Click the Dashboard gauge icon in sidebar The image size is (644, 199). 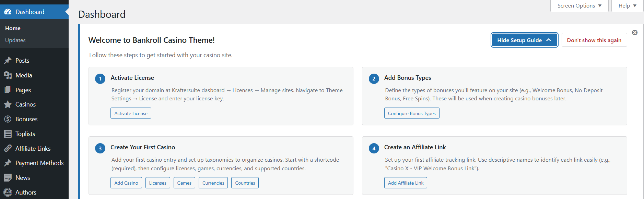pos(8,12)
